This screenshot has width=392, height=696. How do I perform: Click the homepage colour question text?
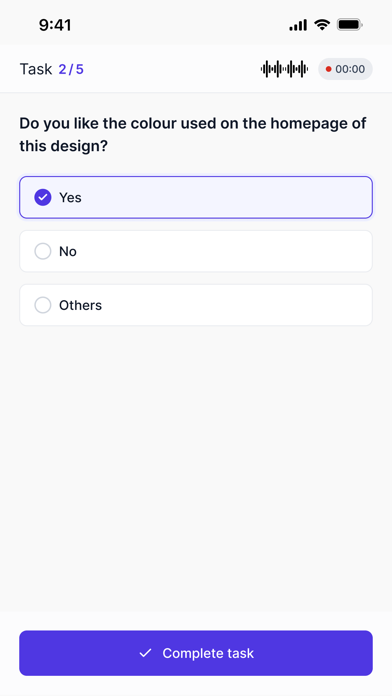(x=193, y=134)
